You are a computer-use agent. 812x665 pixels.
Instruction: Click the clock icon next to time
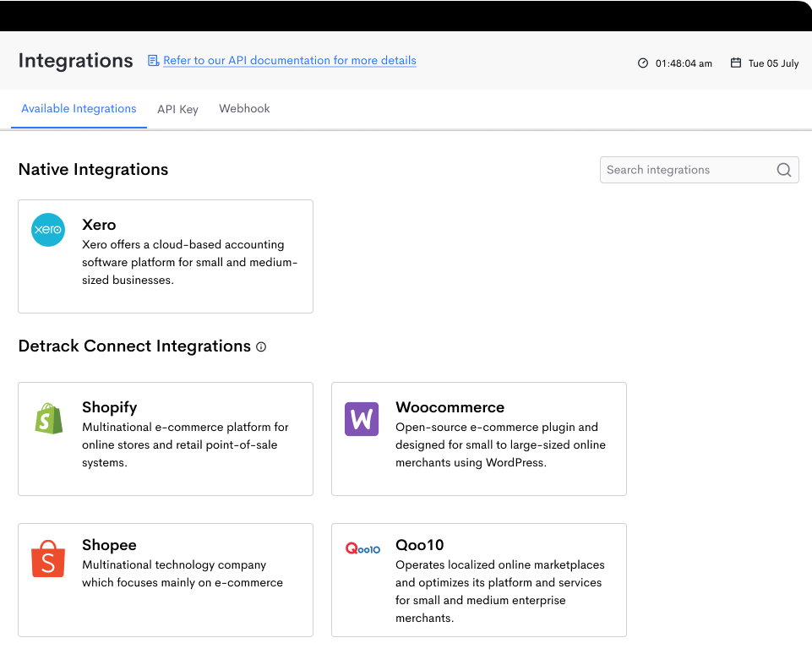643,63
